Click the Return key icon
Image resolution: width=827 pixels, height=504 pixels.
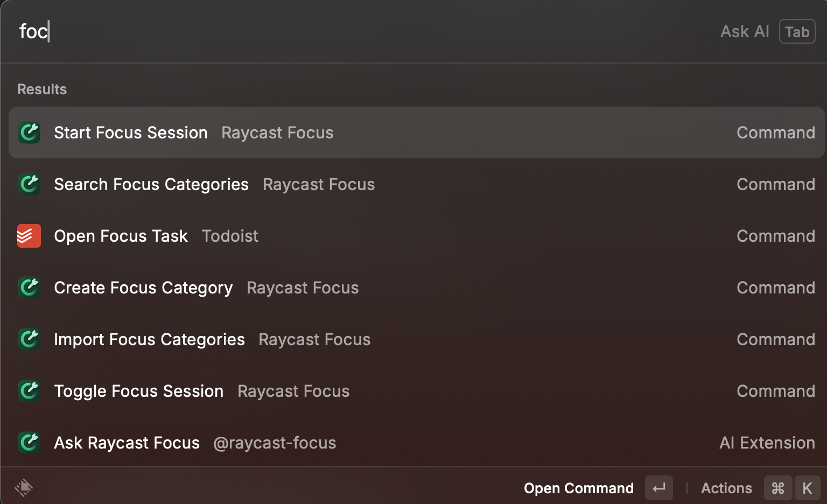(659, 488)
